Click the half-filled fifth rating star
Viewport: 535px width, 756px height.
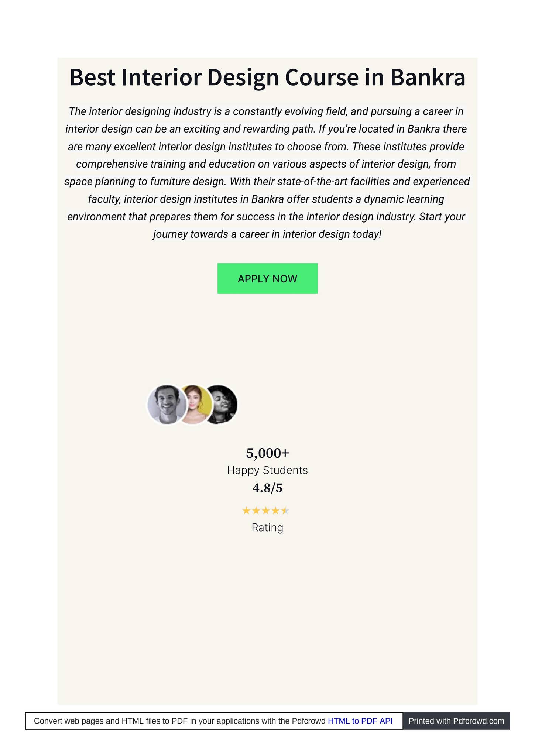(285, 511)
